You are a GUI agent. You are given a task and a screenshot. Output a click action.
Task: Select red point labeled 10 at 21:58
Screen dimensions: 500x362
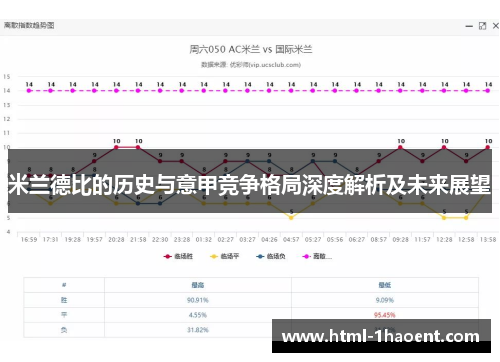(138, 147)
